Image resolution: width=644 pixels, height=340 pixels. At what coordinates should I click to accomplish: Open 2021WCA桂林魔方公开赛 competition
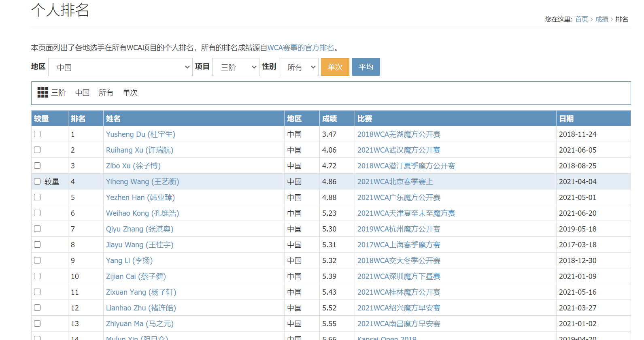399,292
